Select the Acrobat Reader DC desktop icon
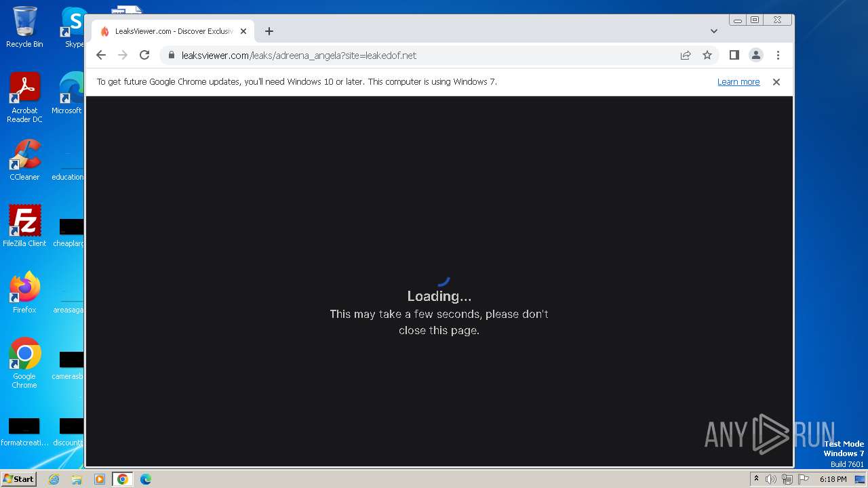This screenshot has height=488, width=868. [x=24, y=98]
